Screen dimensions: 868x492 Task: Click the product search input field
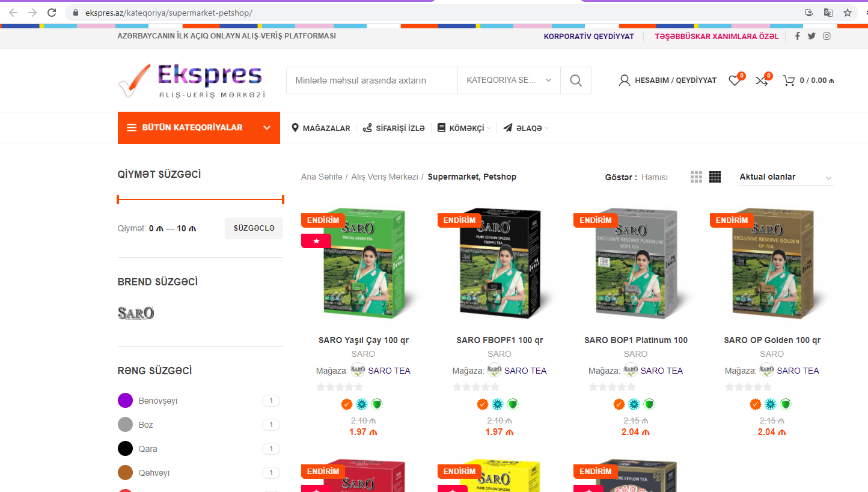[372, 80]
